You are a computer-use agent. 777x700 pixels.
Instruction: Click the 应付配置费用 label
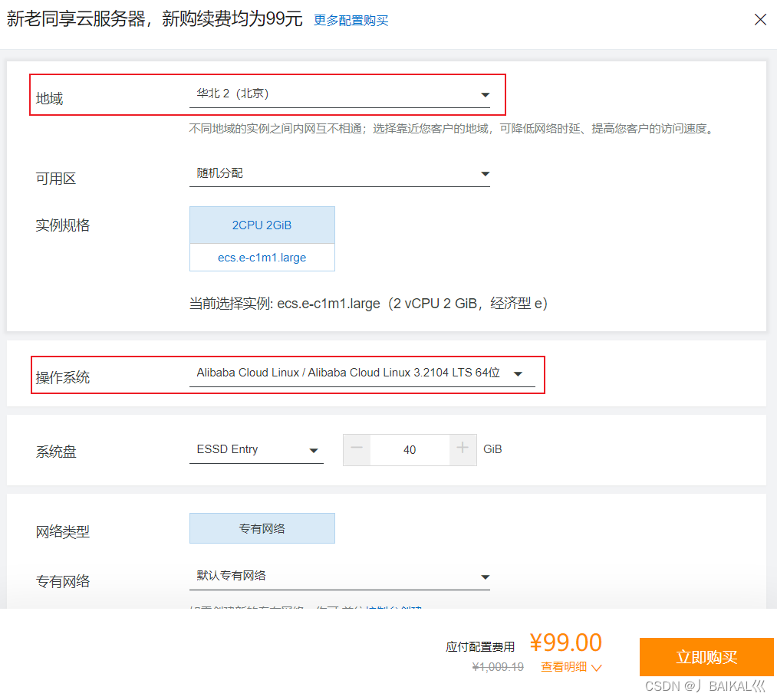tap(479, 647)
